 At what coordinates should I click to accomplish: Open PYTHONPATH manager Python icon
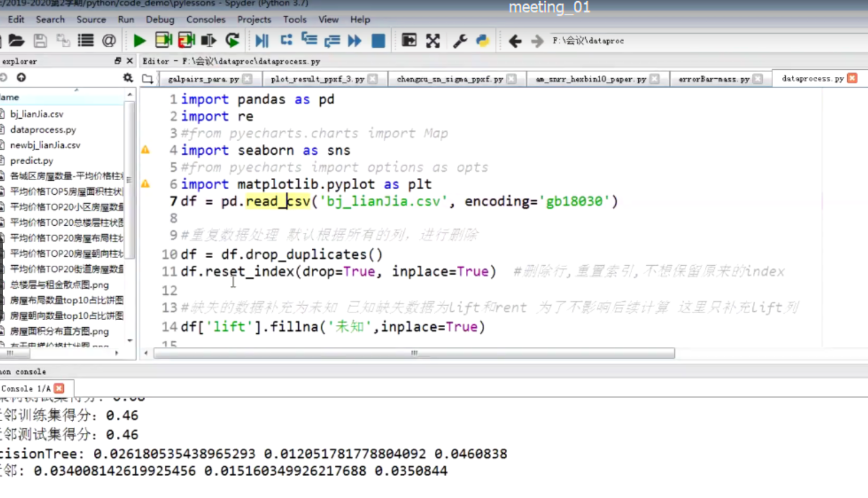[482, 41]
